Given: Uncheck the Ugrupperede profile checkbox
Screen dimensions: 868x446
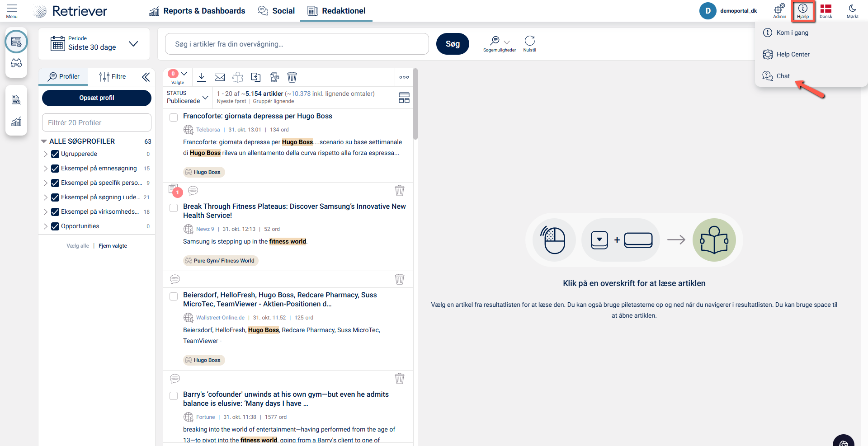Looking at the screenshot, I should tap(55, 154).
